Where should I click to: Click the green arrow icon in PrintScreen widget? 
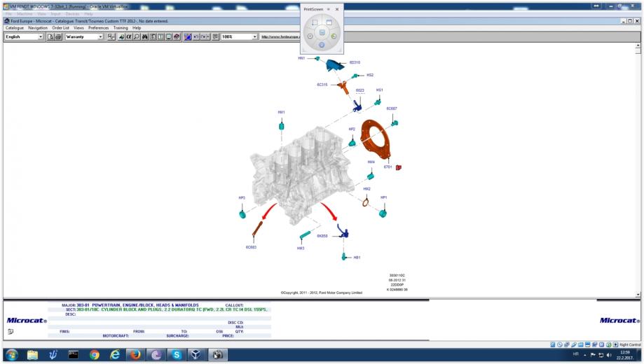334,36
